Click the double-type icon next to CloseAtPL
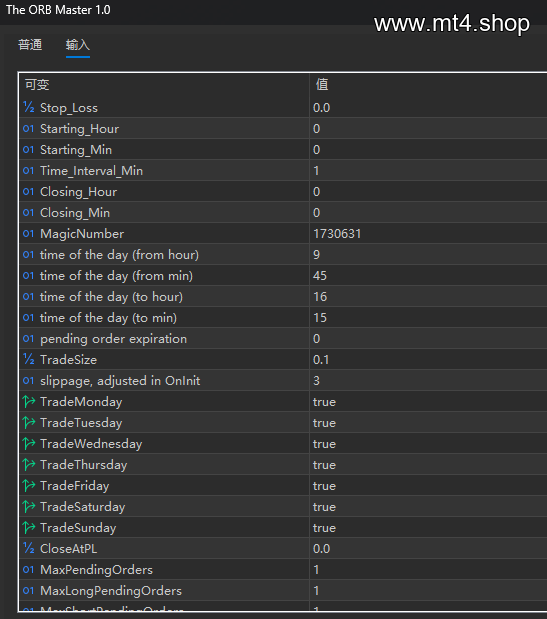 pyautogui.click(x=28, y=548)
